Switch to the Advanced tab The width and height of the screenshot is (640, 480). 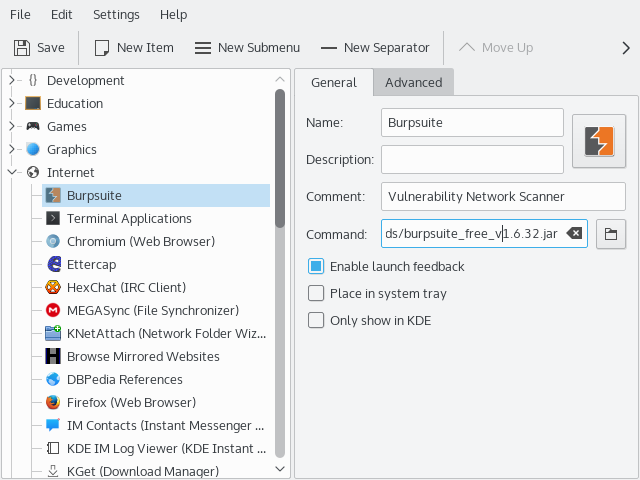(413, 82)
